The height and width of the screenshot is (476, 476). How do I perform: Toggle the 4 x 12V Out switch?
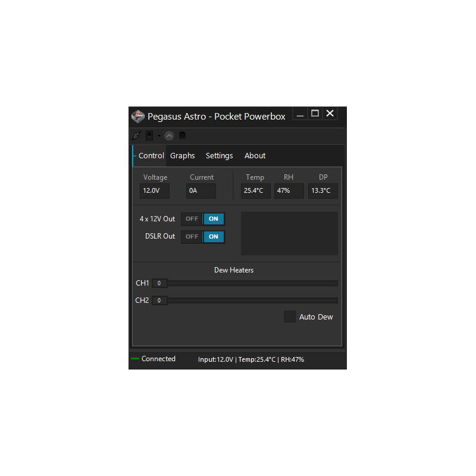(x=203, y=219)
